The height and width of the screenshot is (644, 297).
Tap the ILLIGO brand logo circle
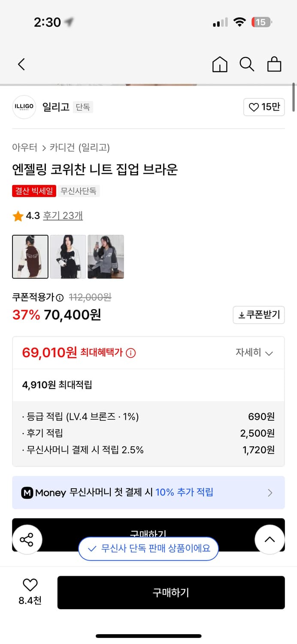[24, 107]
